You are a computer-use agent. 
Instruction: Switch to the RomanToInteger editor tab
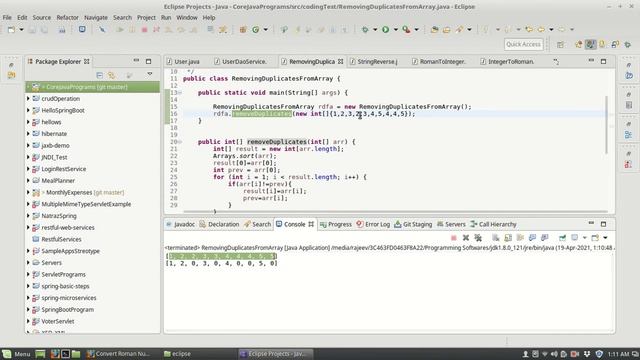coord(438,62)
